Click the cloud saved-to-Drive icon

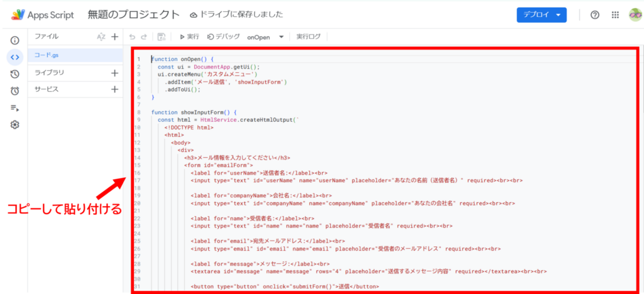point(194,15)
